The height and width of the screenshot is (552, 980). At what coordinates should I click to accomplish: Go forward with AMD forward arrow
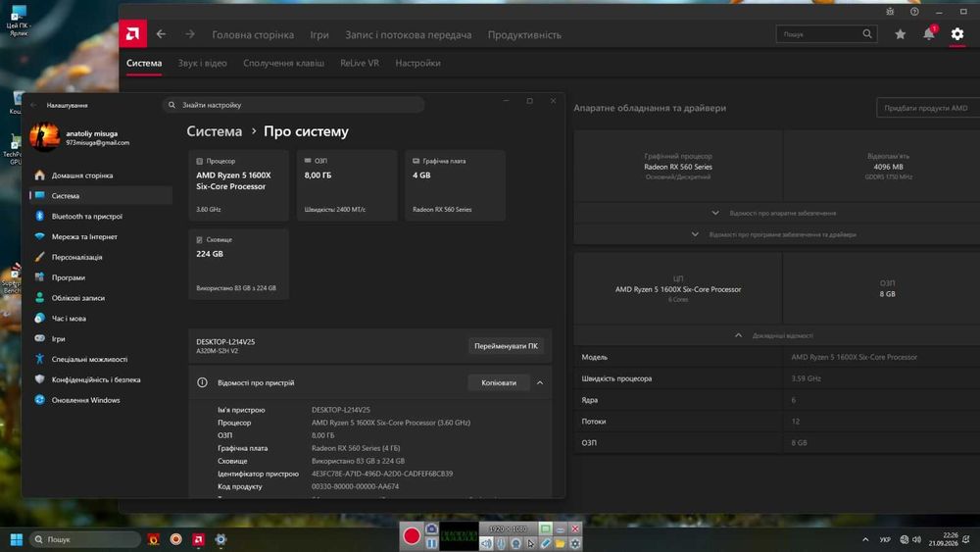coord(189,33)
